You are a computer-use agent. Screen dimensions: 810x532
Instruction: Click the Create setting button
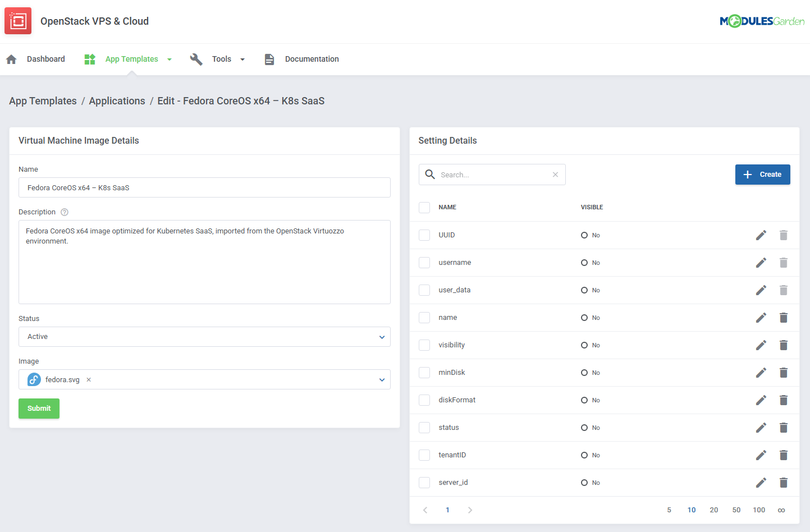tap(762, 175)
